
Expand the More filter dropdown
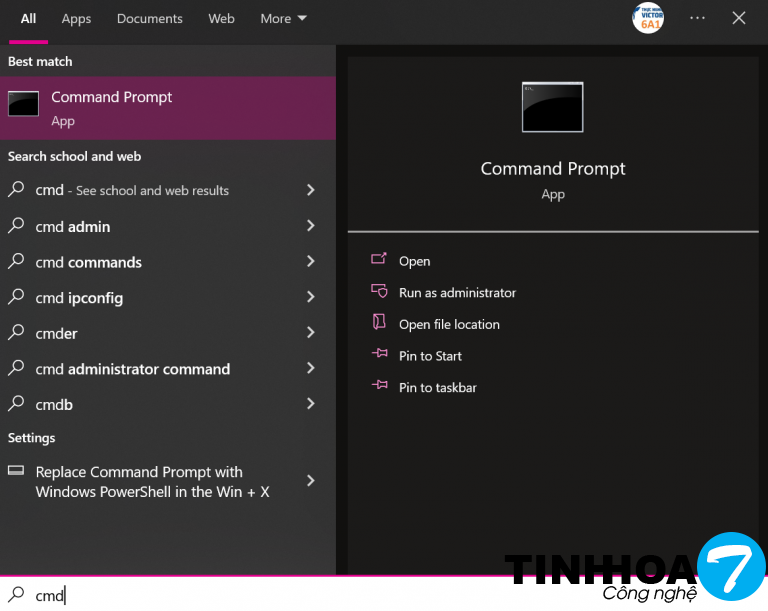pos(283,18)
